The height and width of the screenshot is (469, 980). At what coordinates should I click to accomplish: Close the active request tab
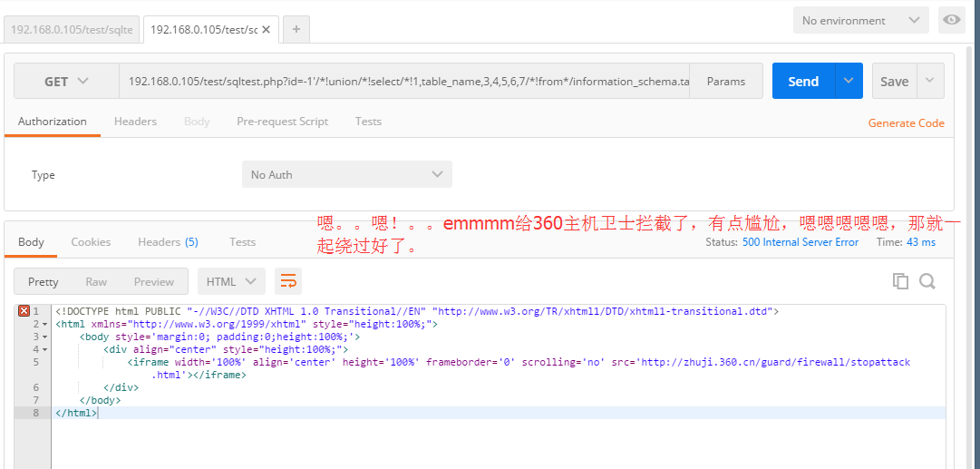click(x=266, y=29)
